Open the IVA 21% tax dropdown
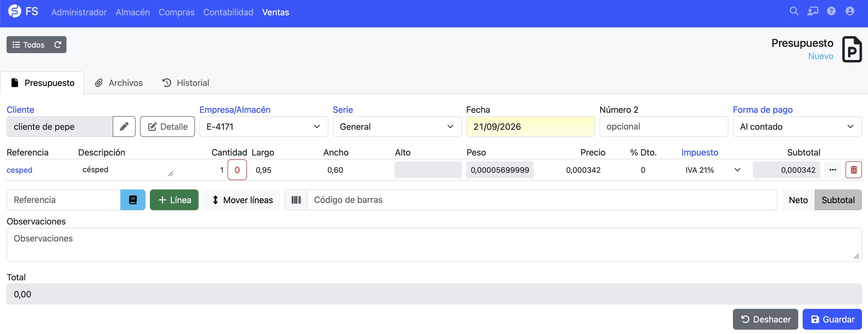Image resolution: width=868 pixels, height=334 pixels. click(x=713, y=170)
